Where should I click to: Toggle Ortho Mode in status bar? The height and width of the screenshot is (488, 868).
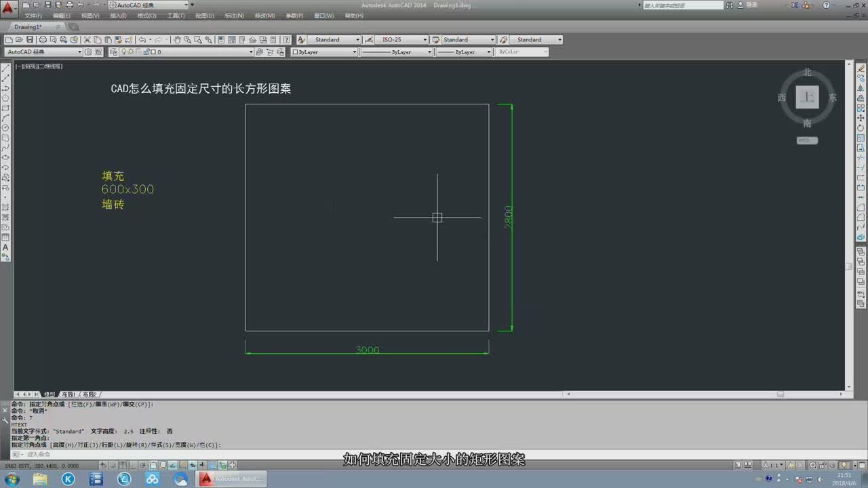coord(133,465)
